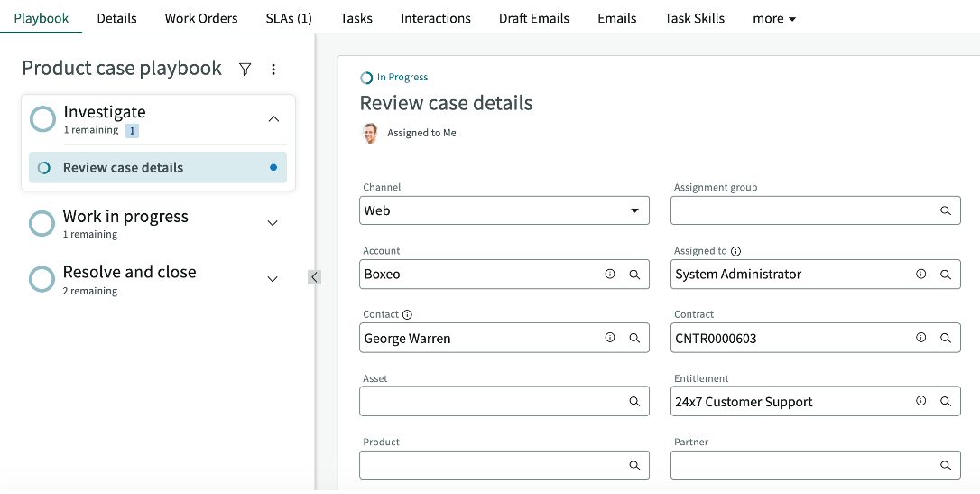The image size is (980, 494).
Task: Click the Contact field with George Warren
Action: [504, 338]
